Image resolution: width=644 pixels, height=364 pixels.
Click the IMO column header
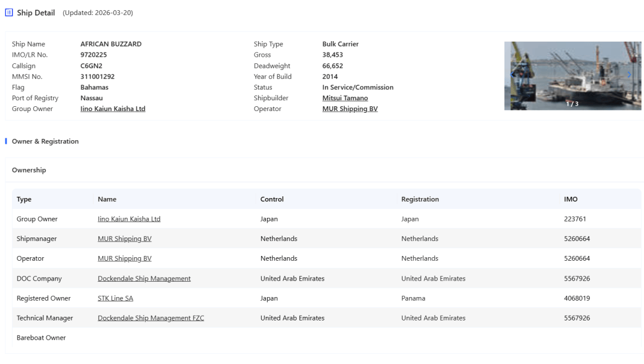click(x=570, y=199)
